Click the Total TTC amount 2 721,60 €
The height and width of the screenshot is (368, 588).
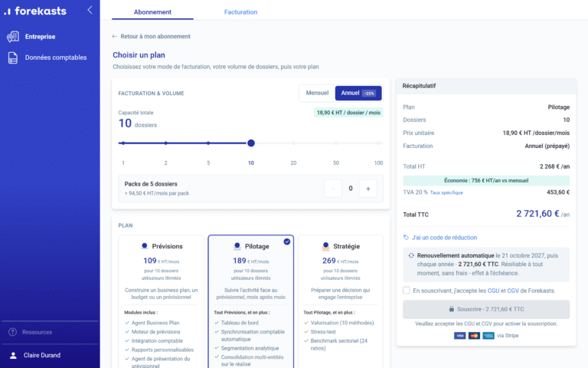[537, 214]
